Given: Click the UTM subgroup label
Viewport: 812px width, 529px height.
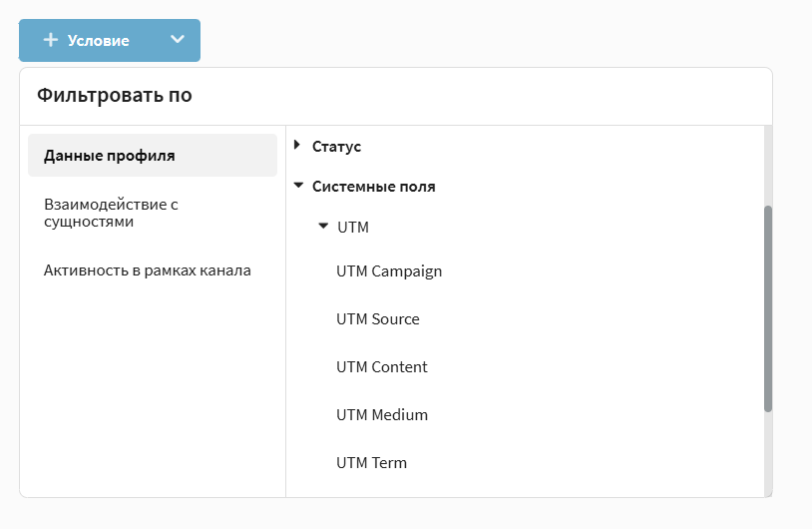Looking at the screenshot, I should coord(353,228).
